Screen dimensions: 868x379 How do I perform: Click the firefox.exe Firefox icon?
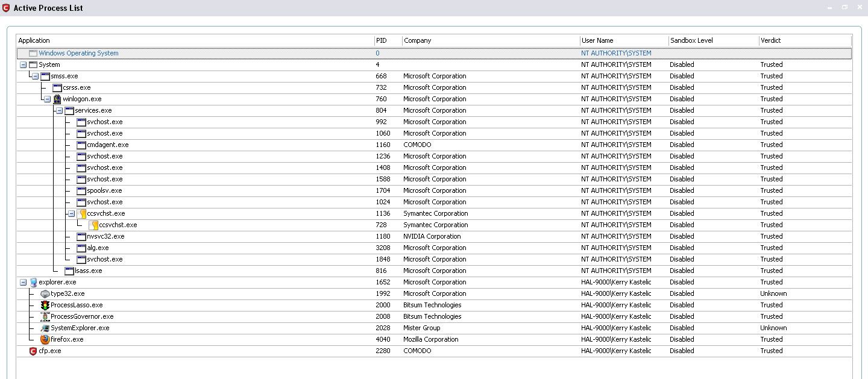tap(45, 339)
